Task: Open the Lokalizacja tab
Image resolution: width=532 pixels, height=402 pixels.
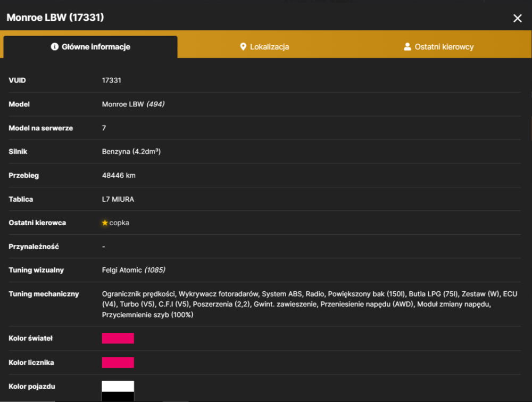Action: click(x=264, y=47)
